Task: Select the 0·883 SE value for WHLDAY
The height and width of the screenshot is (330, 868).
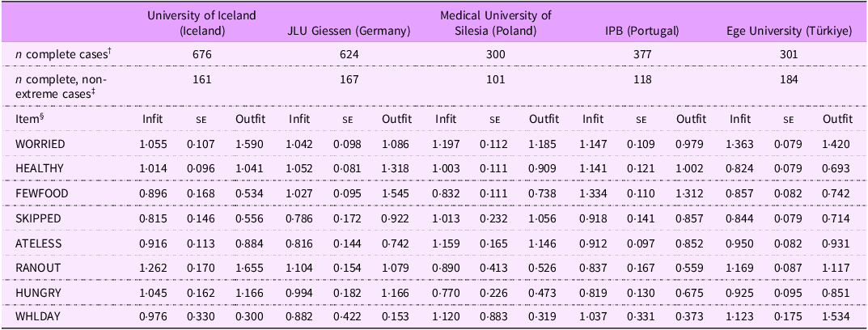Action: [494, 318]
